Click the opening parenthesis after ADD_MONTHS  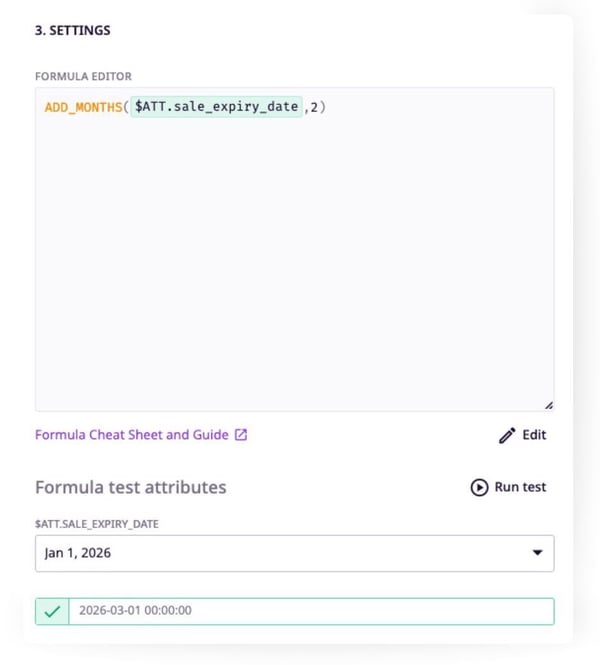[126, 107]
